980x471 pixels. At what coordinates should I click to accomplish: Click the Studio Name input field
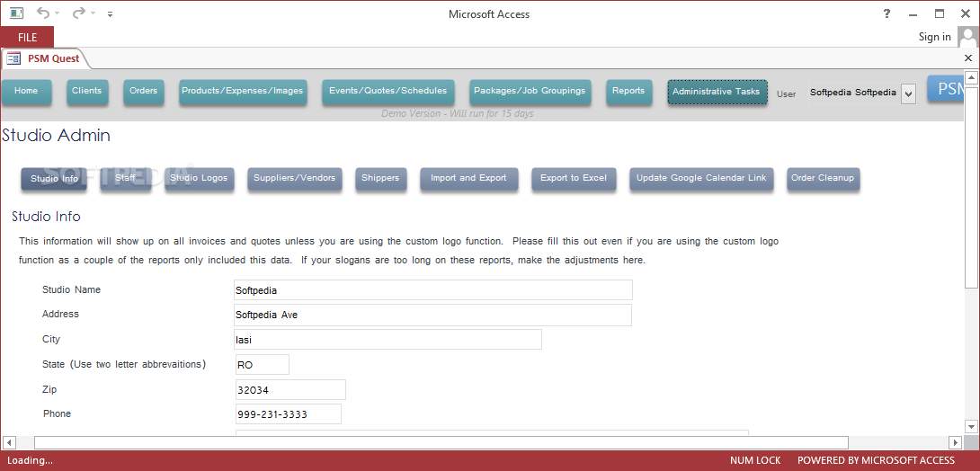[x=433, y=289]
